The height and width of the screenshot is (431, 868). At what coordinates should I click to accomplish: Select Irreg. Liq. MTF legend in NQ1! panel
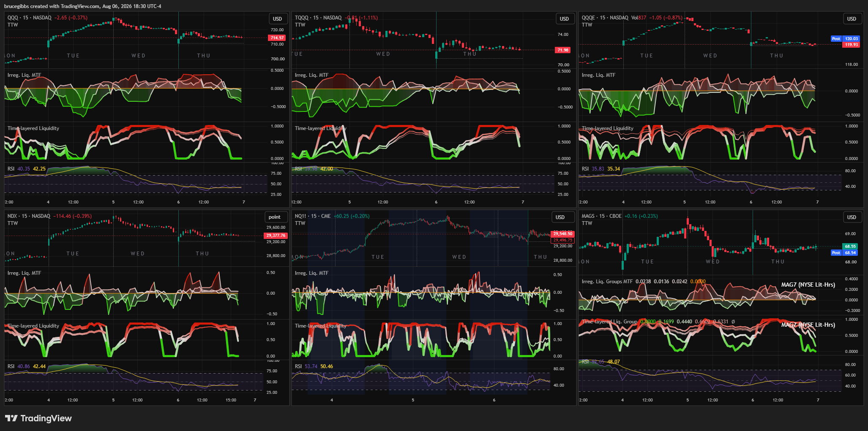pyautogui.click(x=311, y=273)
